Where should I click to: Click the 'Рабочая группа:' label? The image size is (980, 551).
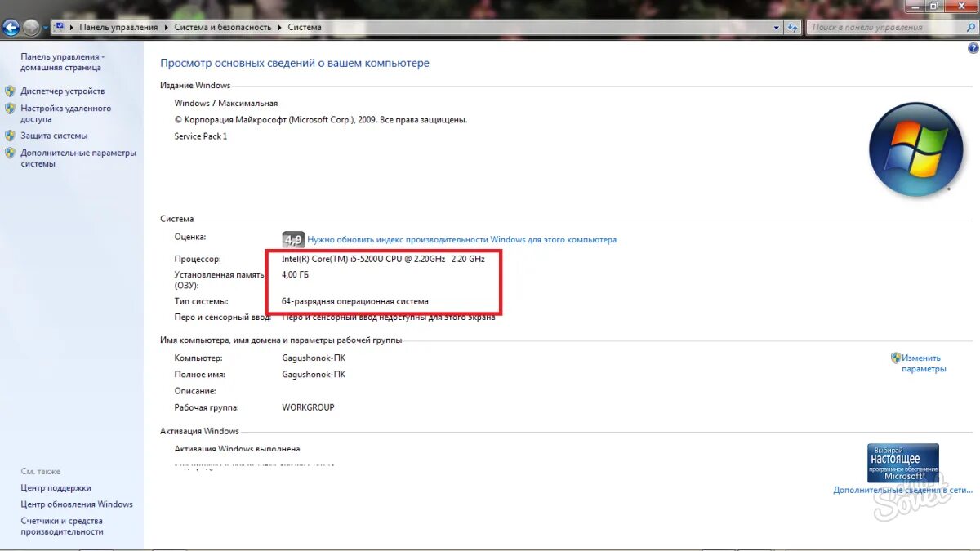coord(206,407)
